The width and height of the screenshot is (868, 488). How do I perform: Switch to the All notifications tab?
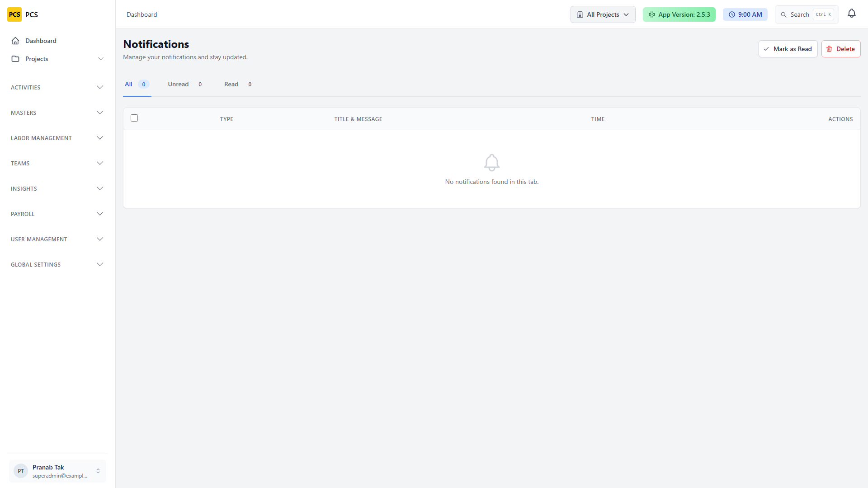coord(137,84)
